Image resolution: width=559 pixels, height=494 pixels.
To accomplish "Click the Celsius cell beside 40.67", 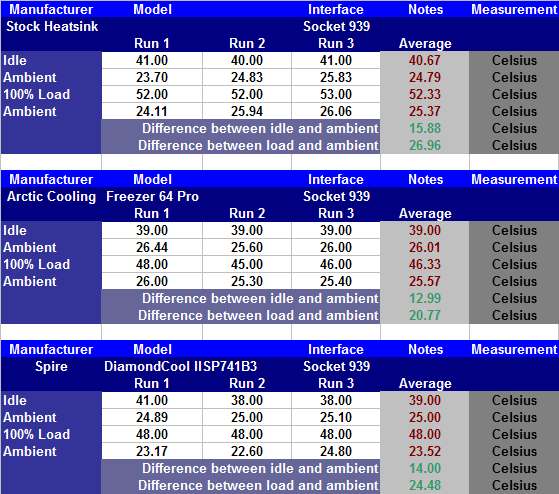I will click(x=514, y=60).
